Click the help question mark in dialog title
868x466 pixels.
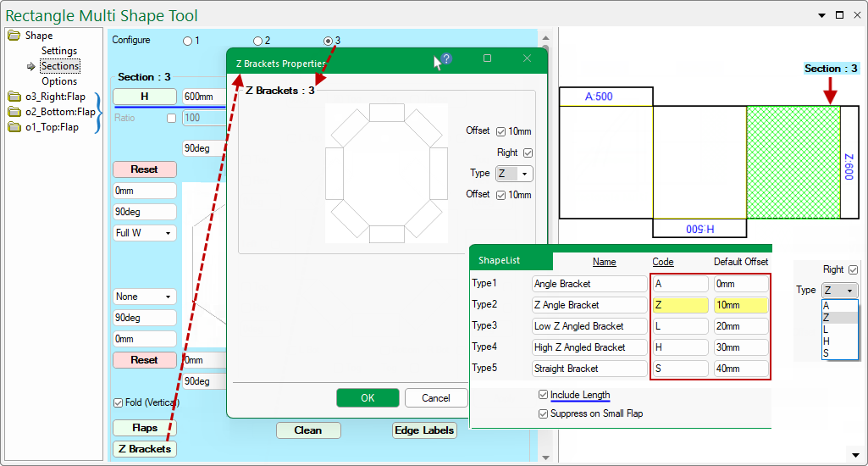pyautogui.click(x=446, y=58)
